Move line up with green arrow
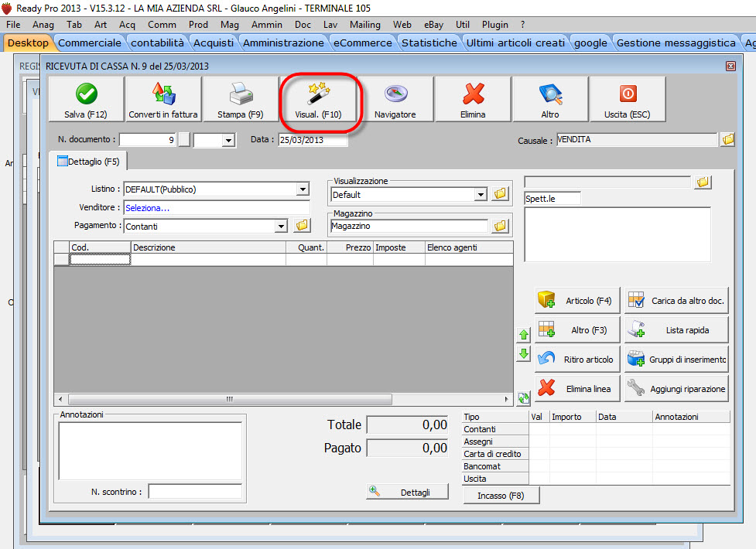This screenshot has height=549, width=756. coord(524,334)
